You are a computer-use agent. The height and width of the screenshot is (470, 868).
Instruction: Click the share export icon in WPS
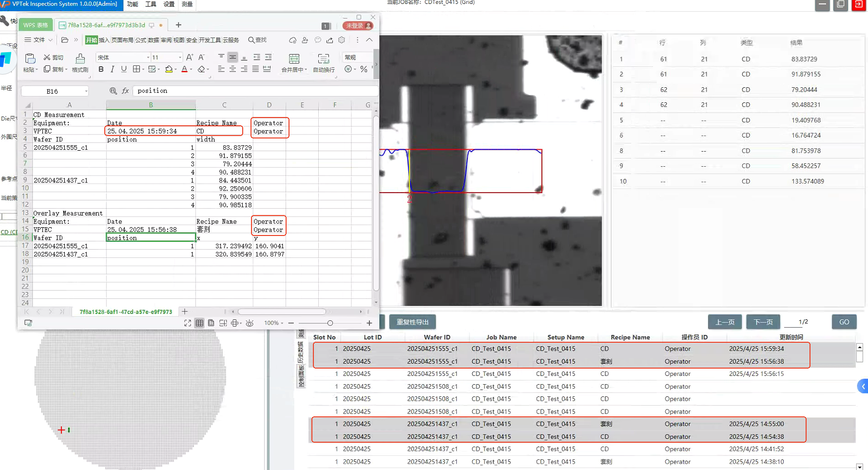[329, 40]
